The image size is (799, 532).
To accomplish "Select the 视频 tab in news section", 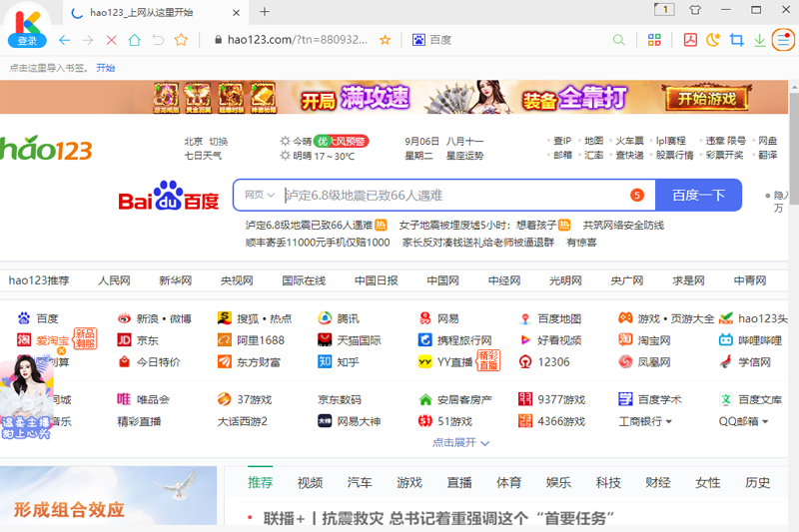I will 310,483.
